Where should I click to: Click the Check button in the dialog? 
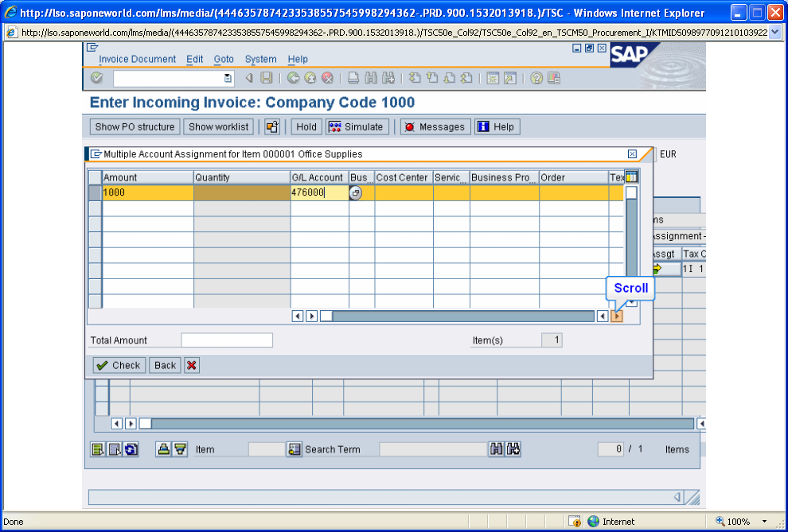[119, 365]
